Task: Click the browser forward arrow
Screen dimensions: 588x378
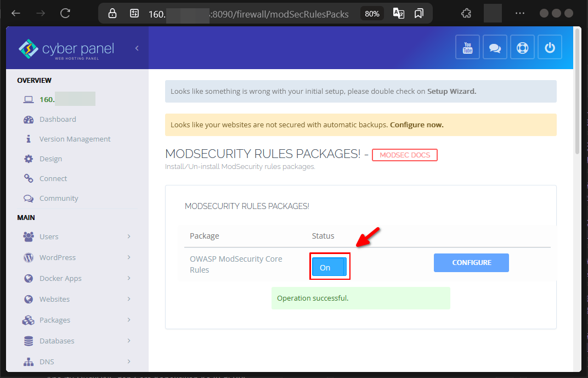Action: tap(40, 14)
